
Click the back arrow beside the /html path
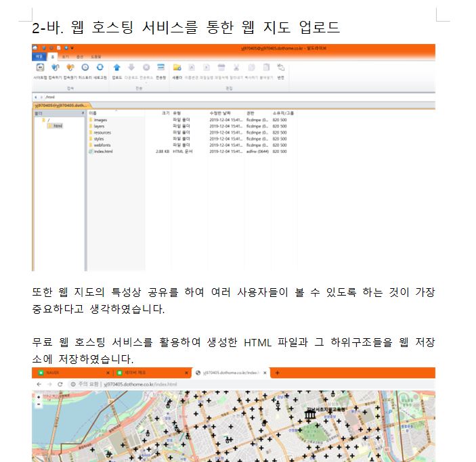coord(36,97)
